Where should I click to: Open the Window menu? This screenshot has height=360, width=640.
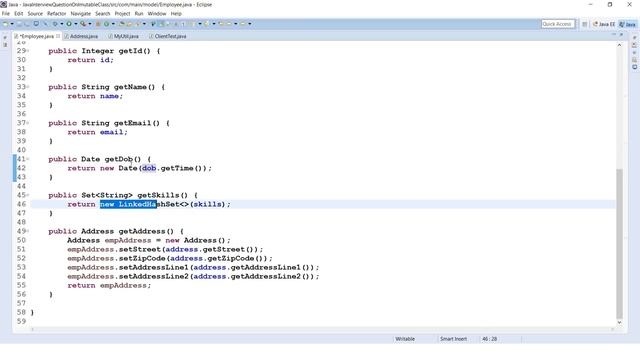click(x=157, y=13)
